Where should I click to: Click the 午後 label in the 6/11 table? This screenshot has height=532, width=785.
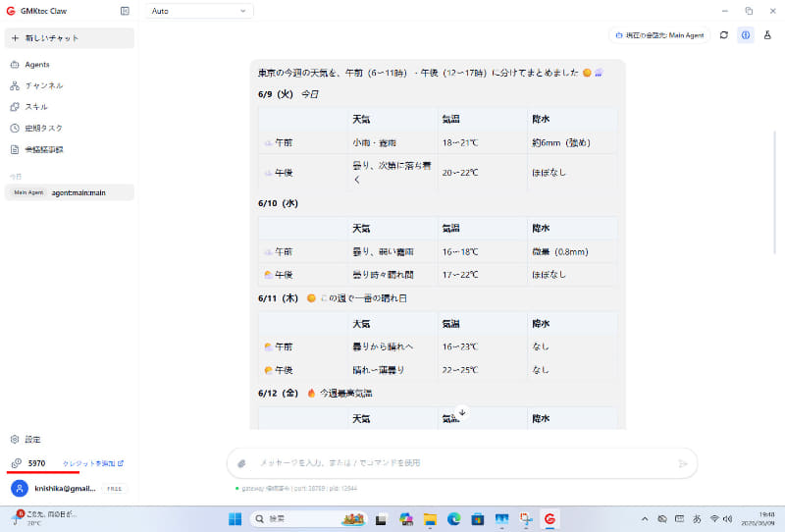[x=284, y=370]
